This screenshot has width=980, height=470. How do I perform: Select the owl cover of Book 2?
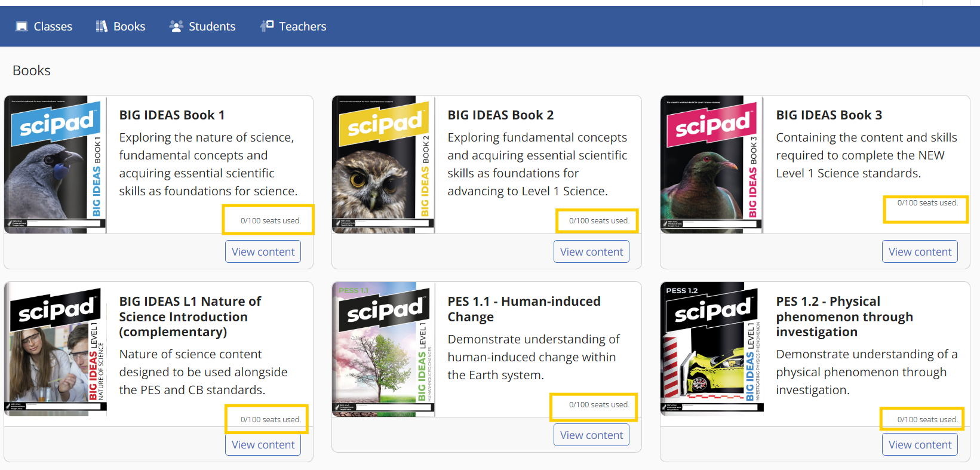383,164
